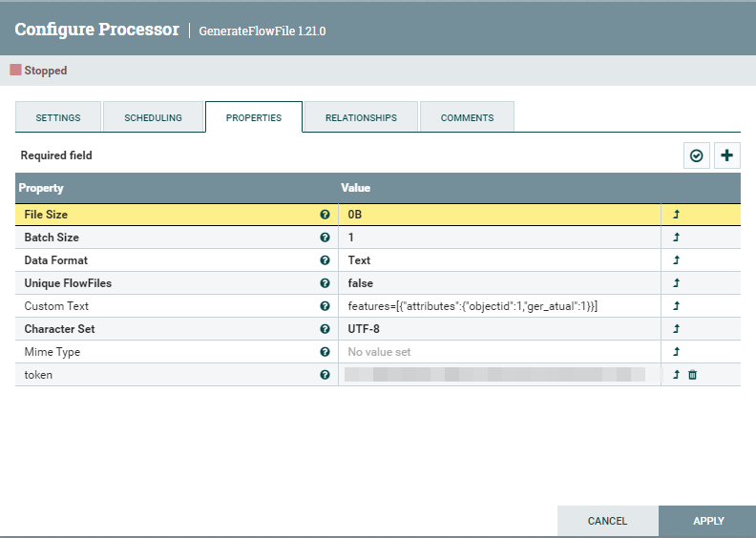Click go-to arrow icon in token row
756x538 pixels.
(677, 374)
